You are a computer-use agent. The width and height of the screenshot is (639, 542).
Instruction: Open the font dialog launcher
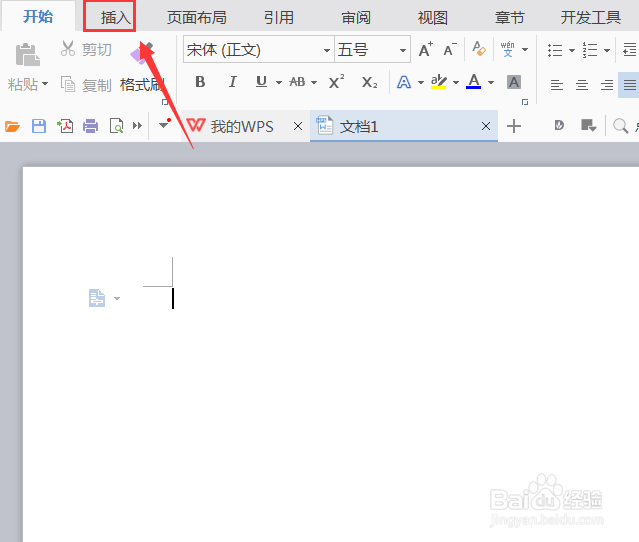click(x=525, y=102)
